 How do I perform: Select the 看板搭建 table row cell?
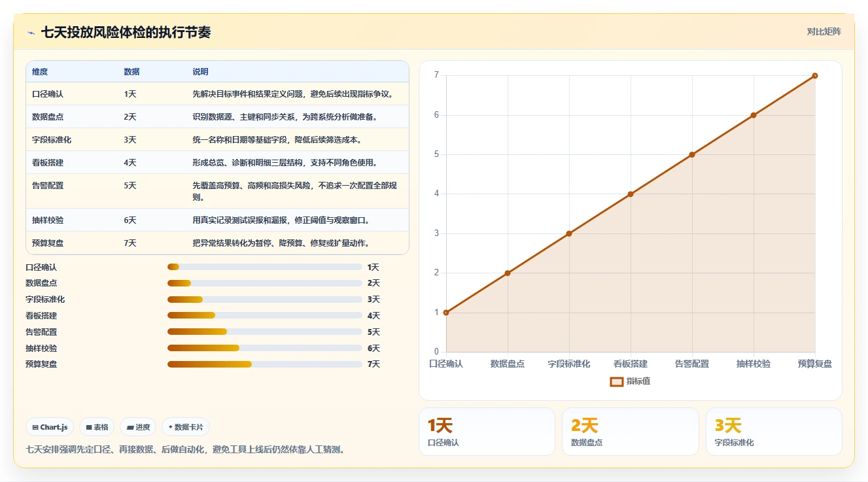pos(72,163)
